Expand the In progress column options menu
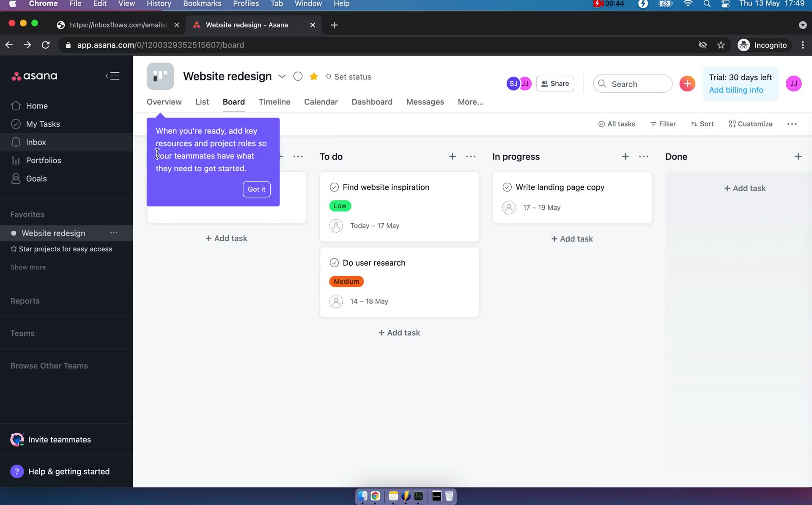The height and width of the screenshot is (505, 812). pyautogui.click(x=644, y=156)
